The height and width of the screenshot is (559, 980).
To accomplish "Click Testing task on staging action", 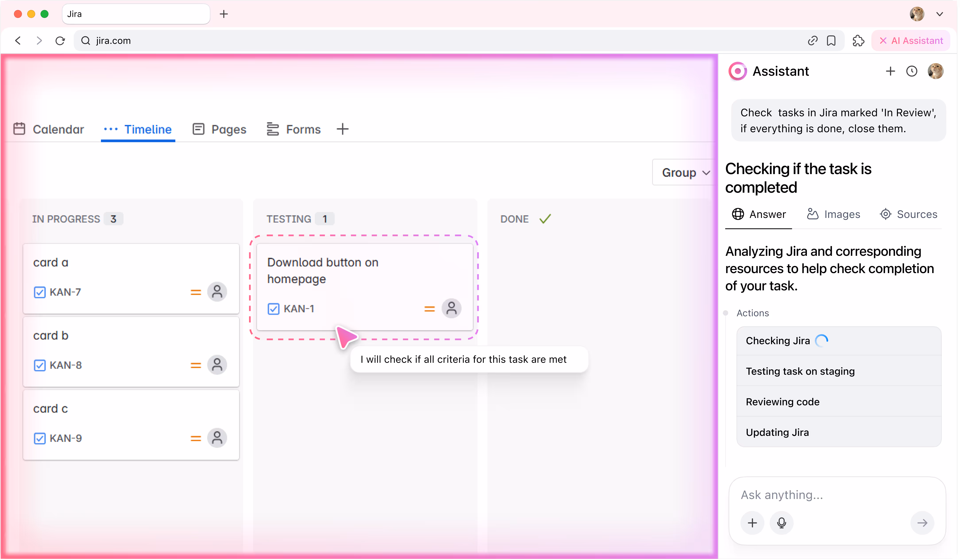I will tap(838, 371).
